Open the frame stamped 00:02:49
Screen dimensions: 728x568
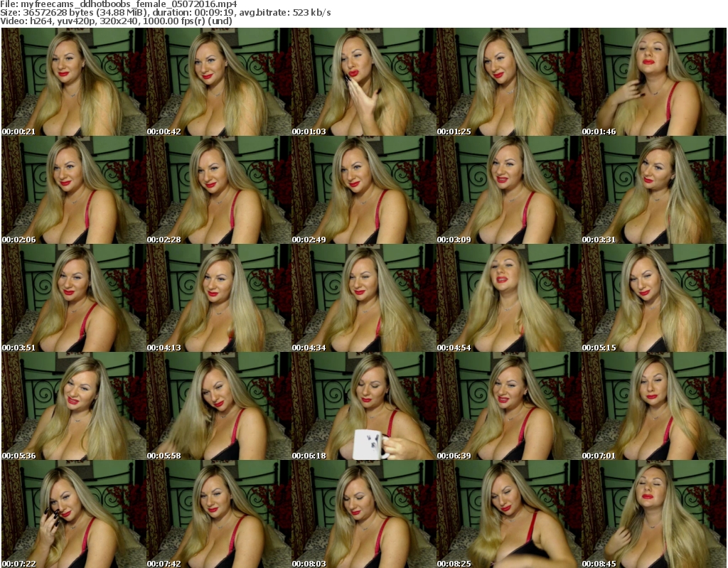click(363, 190)
